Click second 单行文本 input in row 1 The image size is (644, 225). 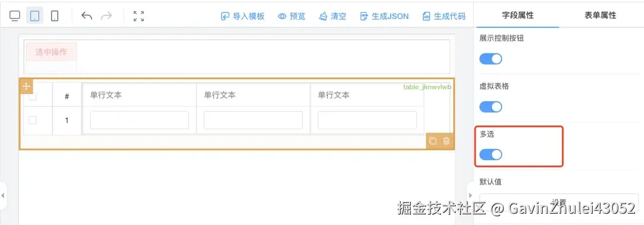click(x=253, y=120)
